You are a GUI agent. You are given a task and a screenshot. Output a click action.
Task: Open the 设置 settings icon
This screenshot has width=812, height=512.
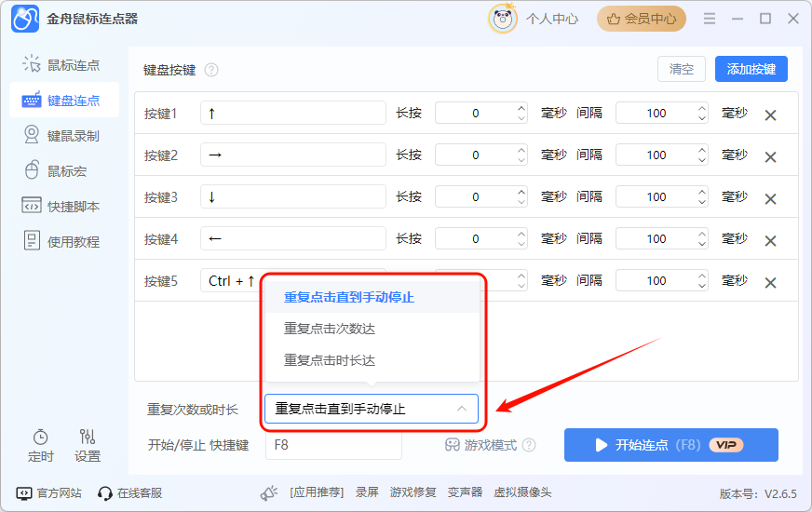(x=87, y=445)
